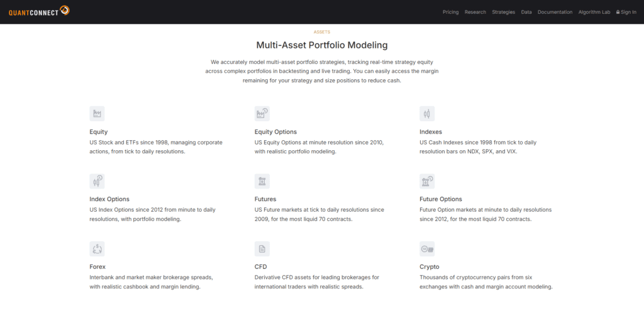Screen dimensions: 644x311
Task: Click the Multi-Asset Portfolio Modeling heading
Action: click(321, 45)
